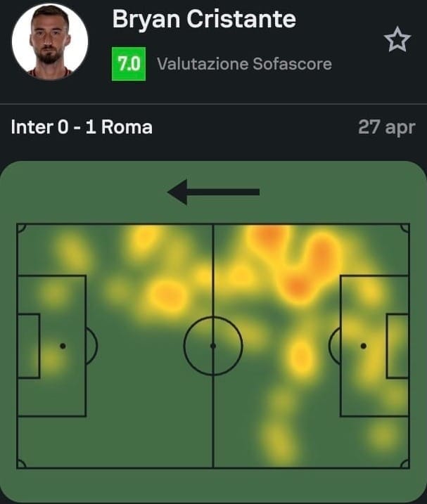Select the isolated yellow patch near bottom-right corner
Screen dimensions: 427x504
(382, 437)
